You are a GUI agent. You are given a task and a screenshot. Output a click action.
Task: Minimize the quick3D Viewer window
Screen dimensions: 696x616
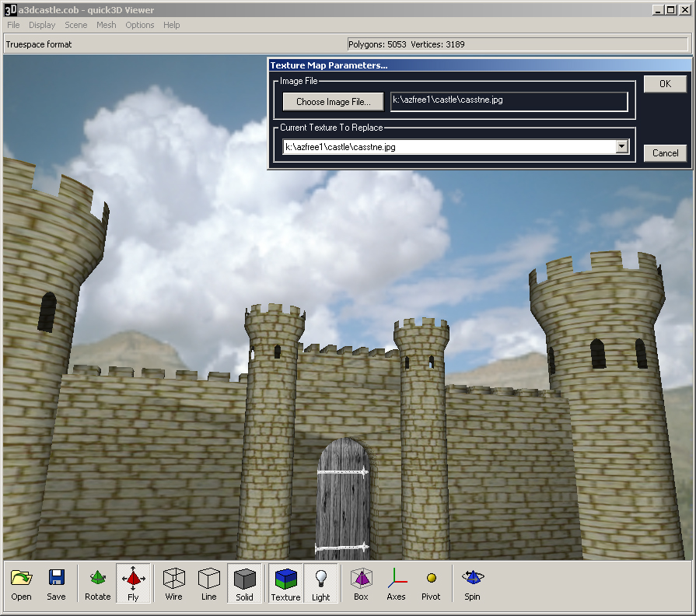[658, 10]
